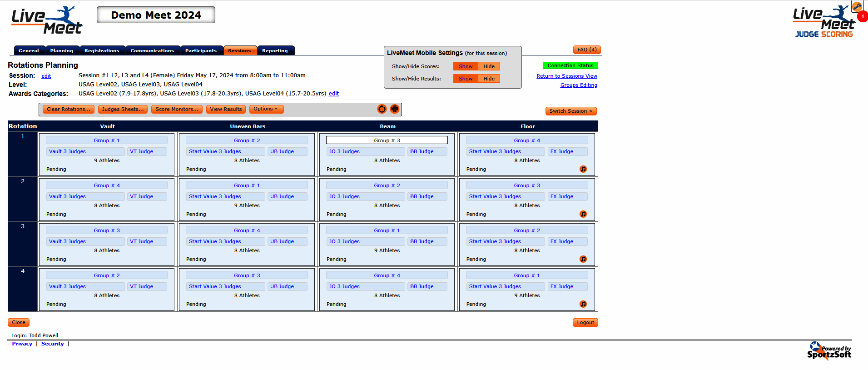Click floor music icon in rotation 4
The image size is (868, 370).
583,304
